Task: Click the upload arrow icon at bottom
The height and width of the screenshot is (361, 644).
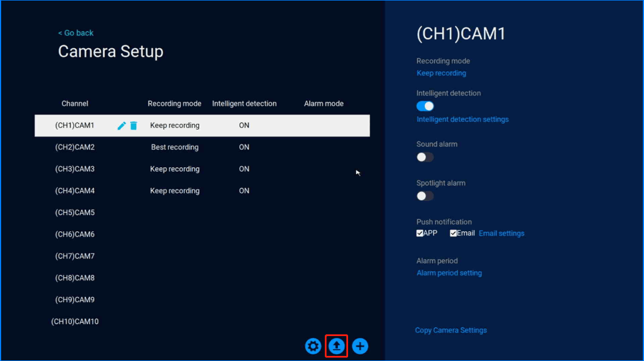Action: coord(337,346)
